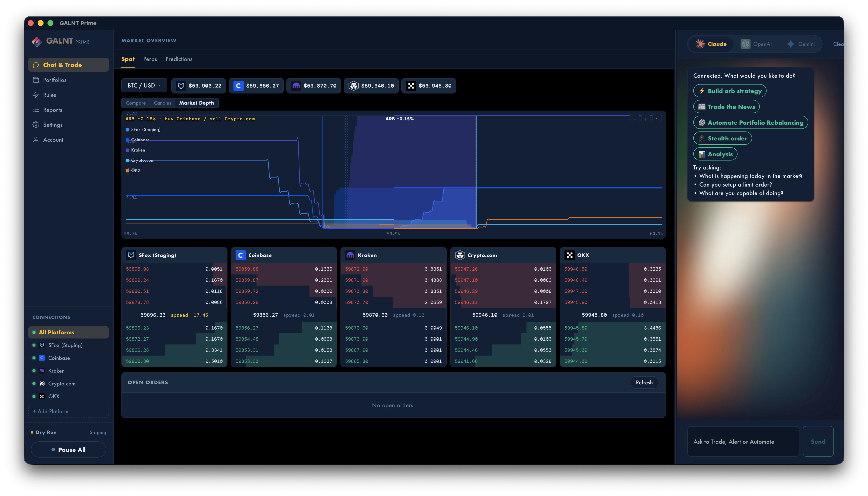
Task: Click the OKX logo in the $59,945.80 price chip
Action: [411, 86]
